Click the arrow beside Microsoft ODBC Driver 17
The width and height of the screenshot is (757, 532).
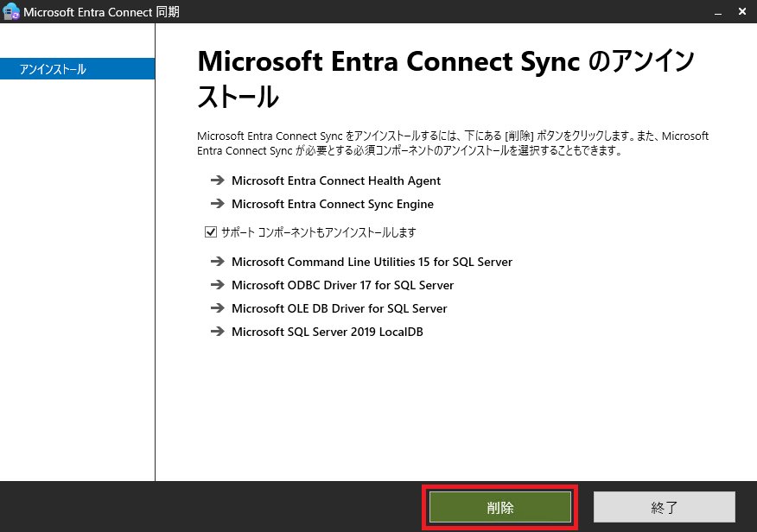pos(218,285)
